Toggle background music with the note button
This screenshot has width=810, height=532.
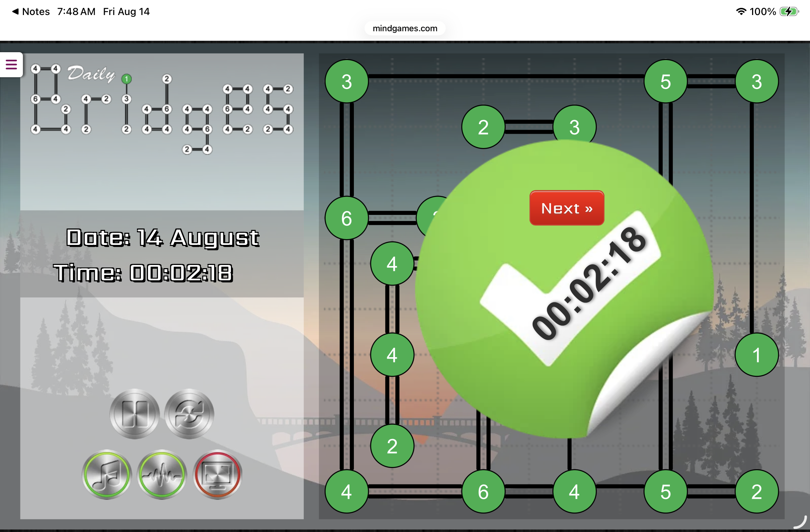pyautogui.click(x=107, y=474)
